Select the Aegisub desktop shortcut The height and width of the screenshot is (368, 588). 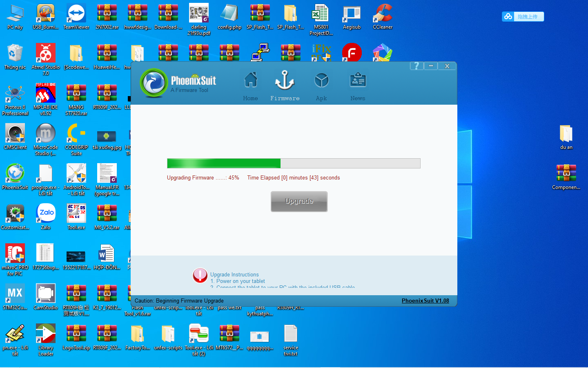coord(352,17)
